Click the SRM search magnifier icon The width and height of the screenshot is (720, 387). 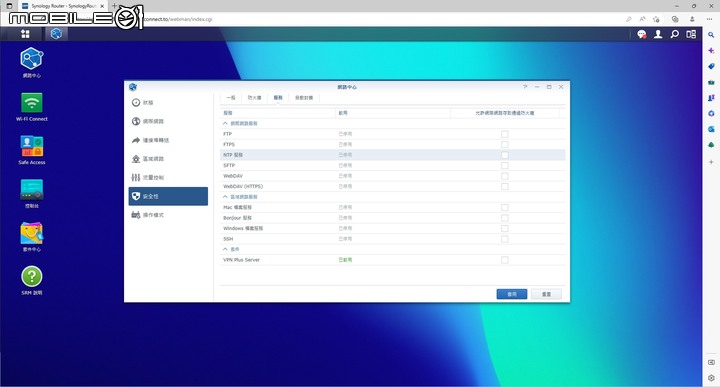click(675, 34)
